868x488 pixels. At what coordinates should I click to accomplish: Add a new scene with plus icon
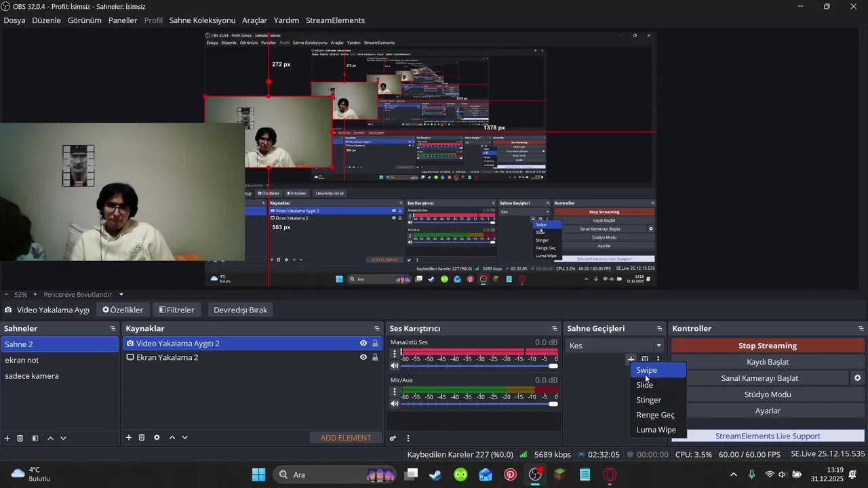pyautogui.click(x=7, y=439)
